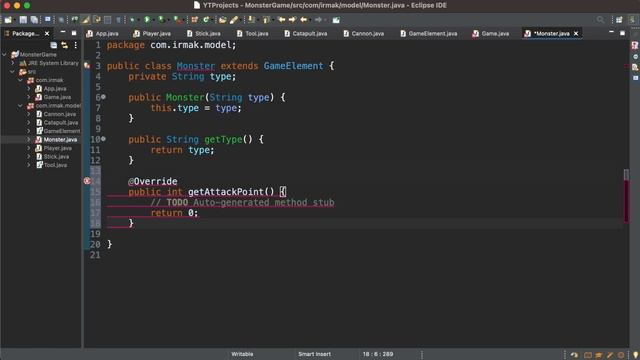This screenshot has width=640, height=360.
Task: Click the Save toolbar icon
Action: point(23,20)
